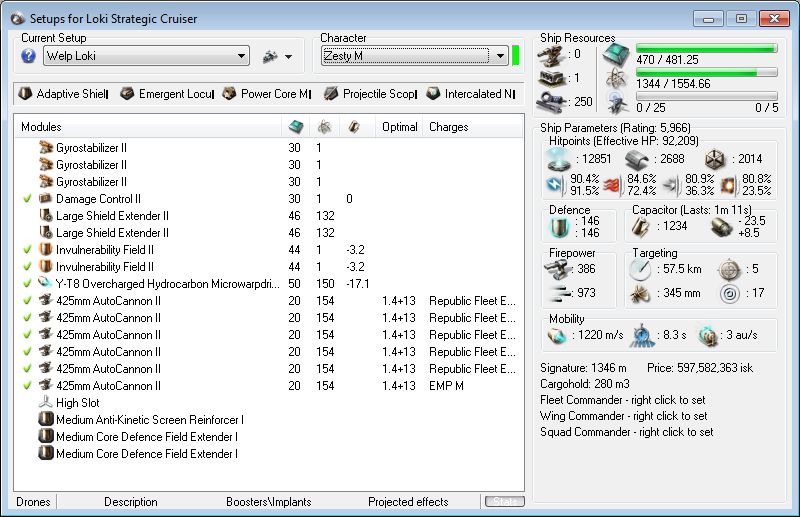Click 'Wing Commander - right click to set'

tap(623, 415)
